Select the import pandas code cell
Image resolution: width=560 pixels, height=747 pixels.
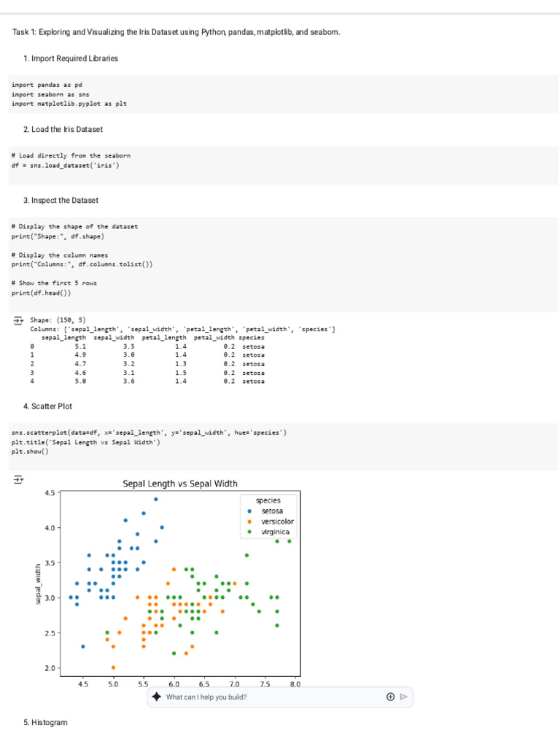[x=283, y=94]
